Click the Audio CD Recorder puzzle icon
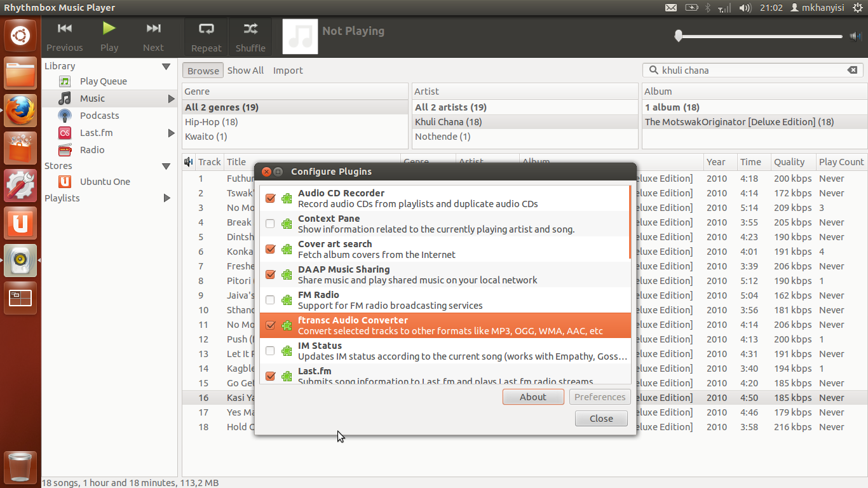This screenshot has width=868, height=488. click(287, 198)
